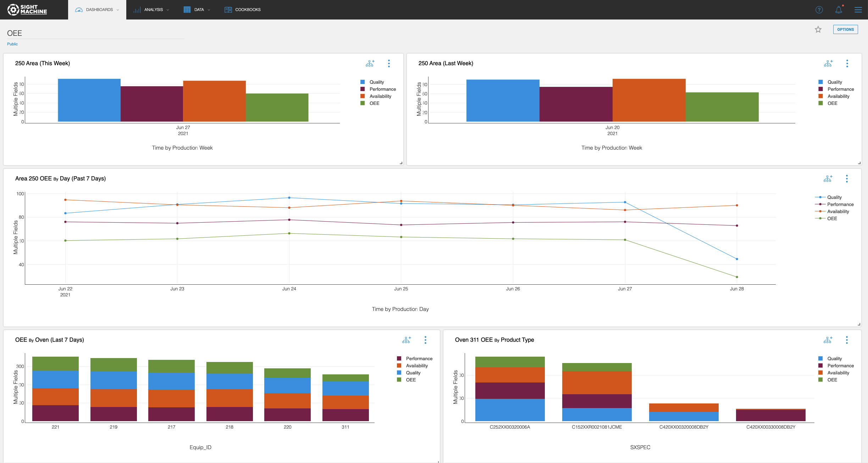Click the Dashboards gauge icon
868x463 pixels.
tap(79, 10)
